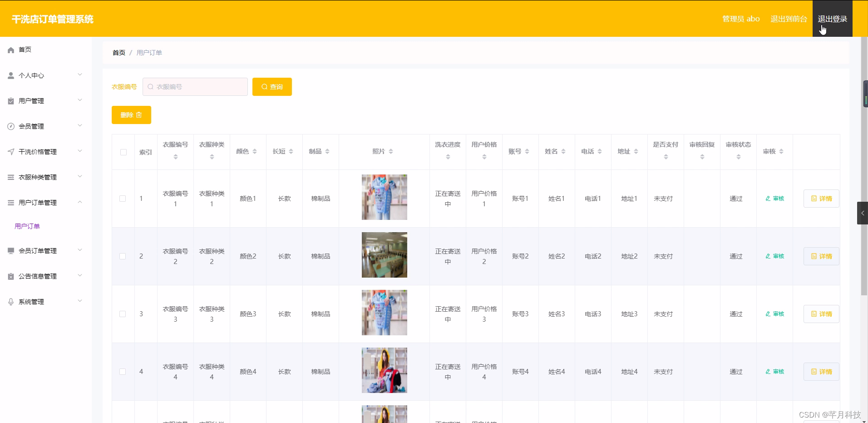Click the list icon beside 衣服种类管理
868x423 pixels.
point(10,177)
